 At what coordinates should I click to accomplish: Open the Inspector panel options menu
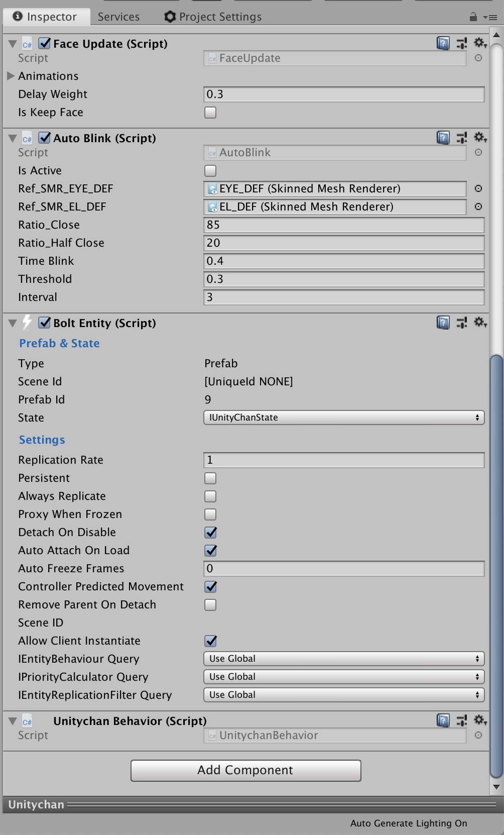click(490, 17)
